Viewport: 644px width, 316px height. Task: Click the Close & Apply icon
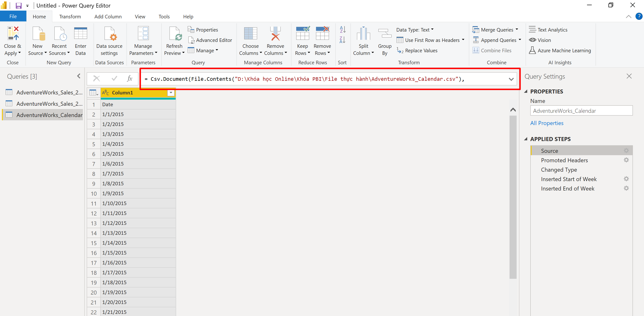click(13, 33)
